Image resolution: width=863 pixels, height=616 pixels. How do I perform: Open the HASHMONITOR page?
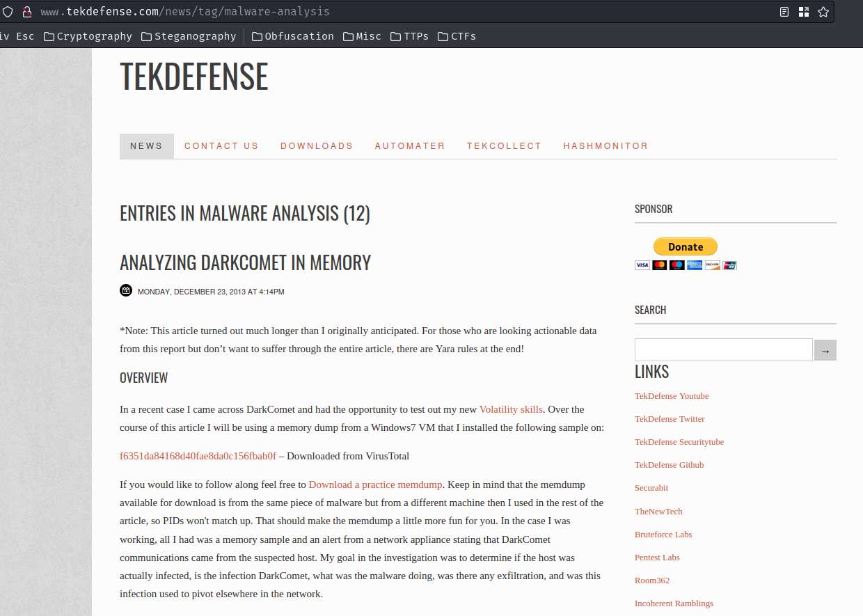pos(605,146)
